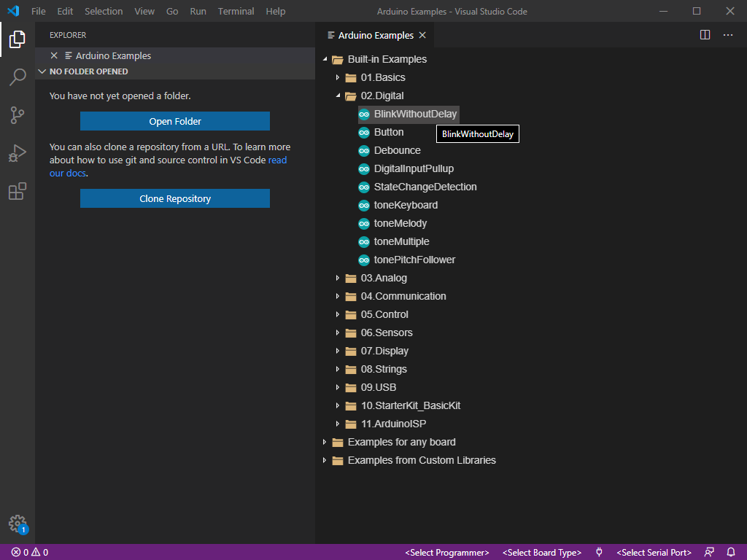Open Source Control view in activity bar
Viewport: 747px width, 560px height.
pos(18,115)
